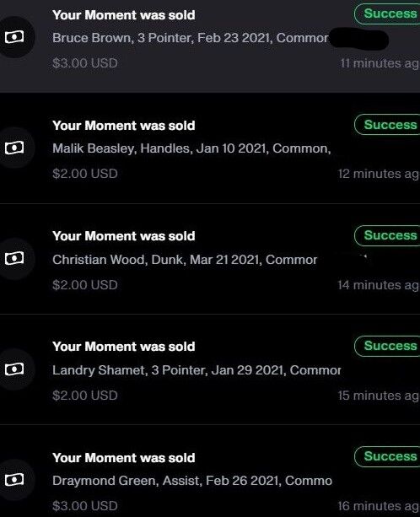Viewport: 420px width, 517px height.
Task: Click the money icon beside Christian Wood sale
Action: pyautogui.click(x=14, y=258)
